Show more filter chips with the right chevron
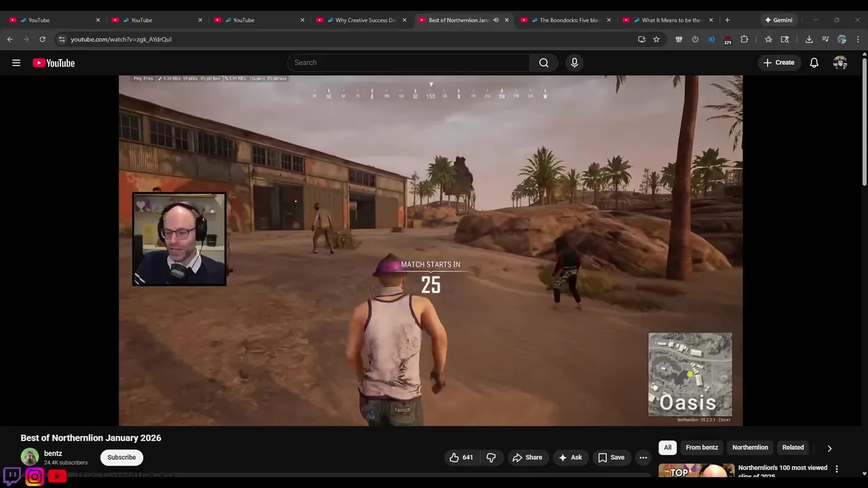The image size is (868, 488). (829, 448)
